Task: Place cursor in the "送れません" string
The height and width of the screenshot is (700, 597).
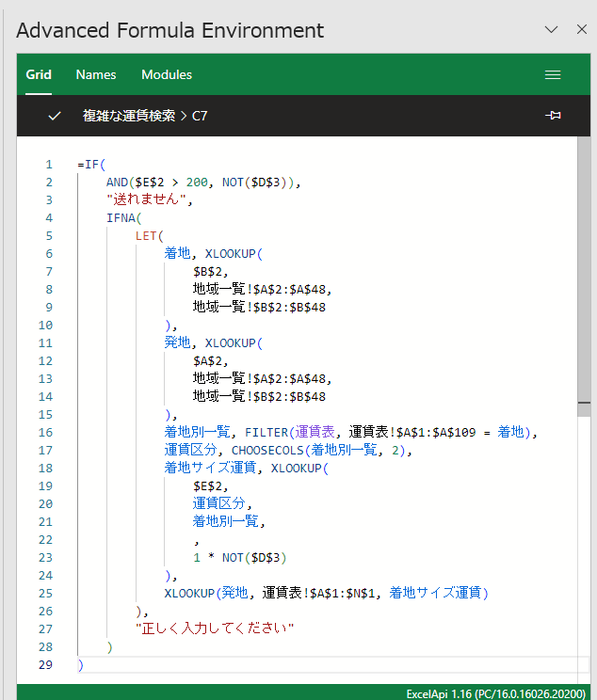Action: tap(149, 199)
